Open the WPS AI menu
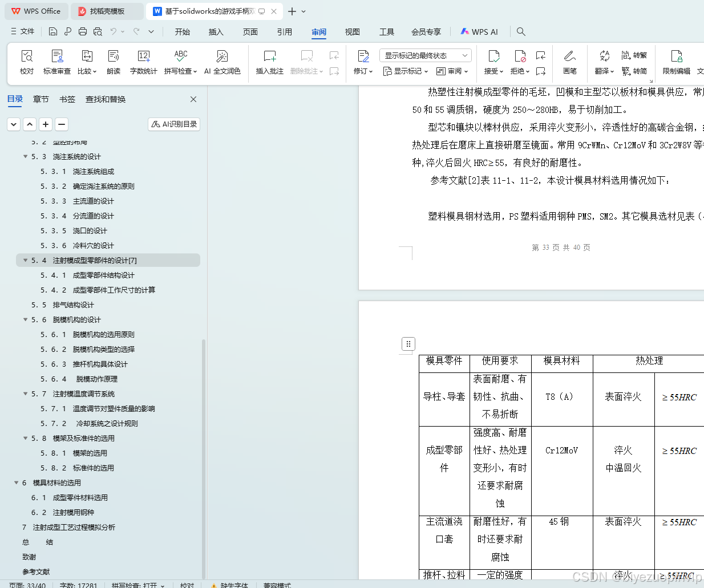704x588 pixels. pos(479,32)
